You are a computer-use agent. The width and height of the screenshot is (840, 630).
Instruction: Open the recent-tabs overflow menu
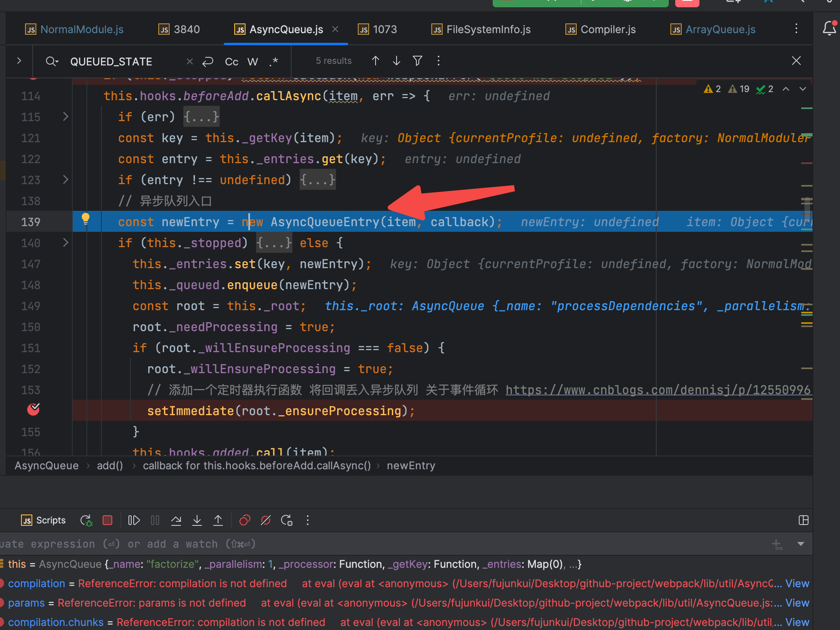coord(796,29)
